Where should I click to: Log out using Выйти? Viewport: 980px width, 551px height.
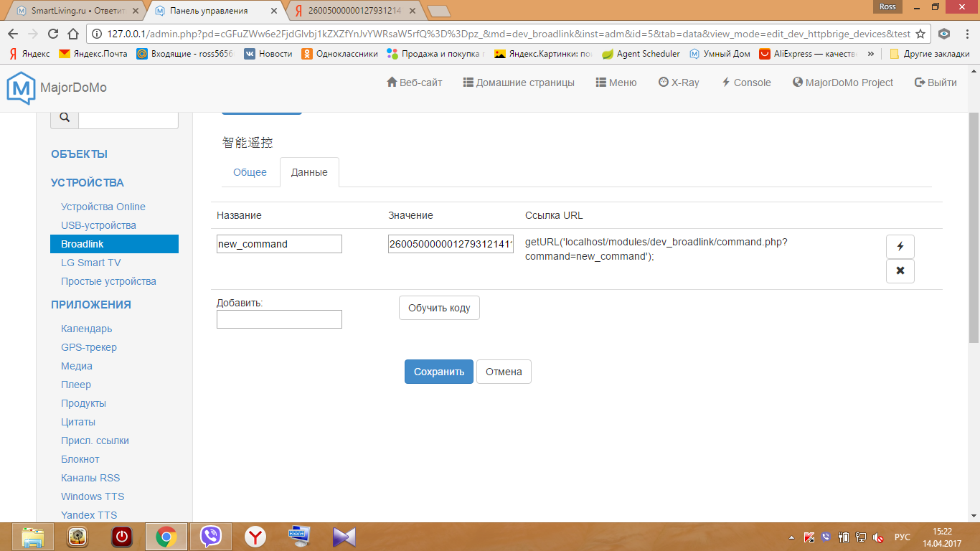pyautogui.click(x=936, y=83)
